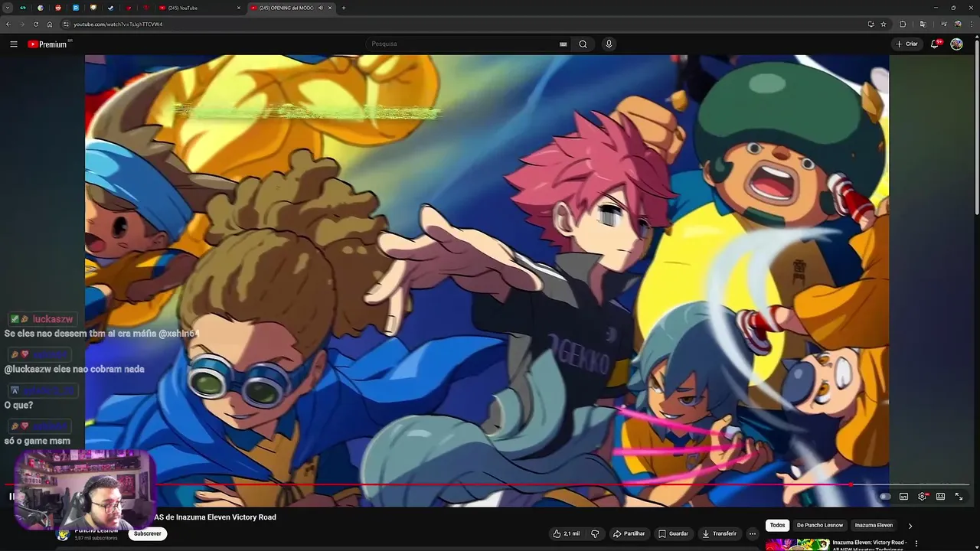Open options for the Victory Road recommendation
This screenshot has height=551, width=980.
(916, 543)
